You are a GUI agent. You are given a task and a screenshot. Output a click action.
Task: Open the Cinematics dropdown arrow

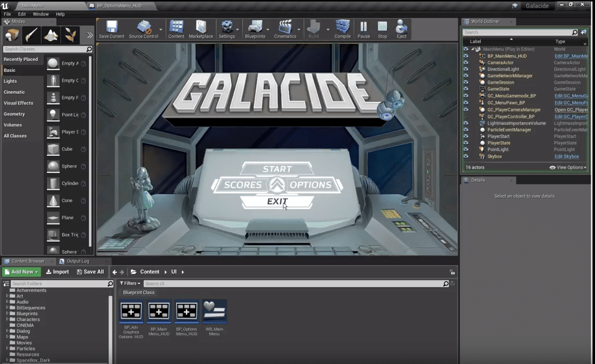(x=299, y=29)
